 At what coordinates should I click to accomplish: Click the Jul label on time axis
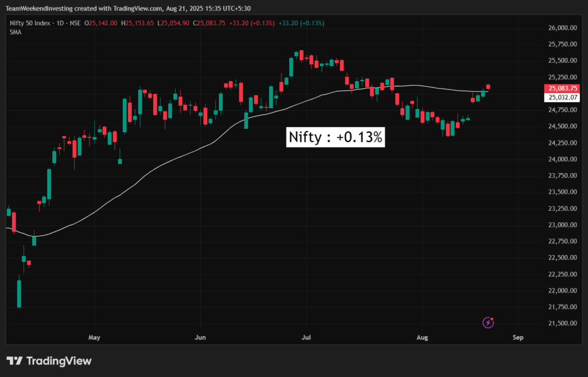click(x=307, y=337)
